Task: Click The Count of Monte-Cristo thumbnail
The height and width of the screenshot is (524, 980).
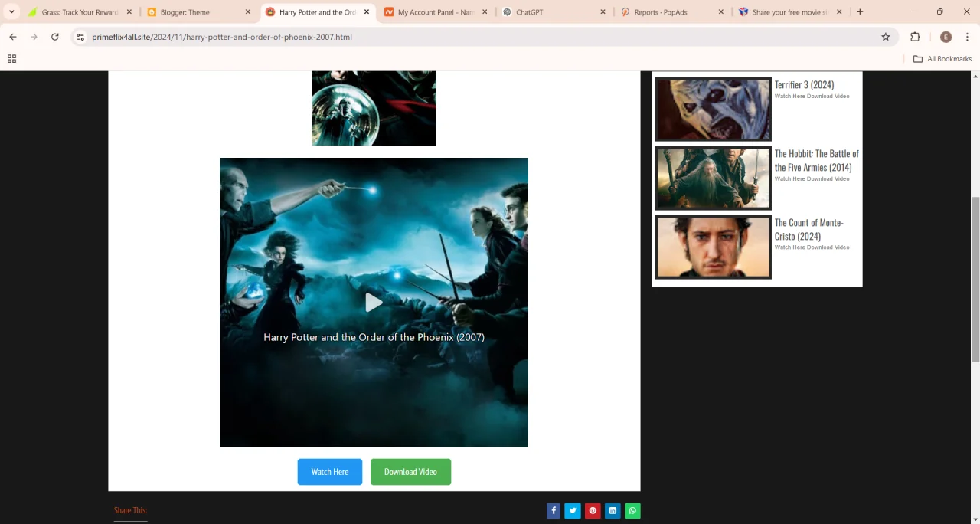Action: [x=713, y=247]
